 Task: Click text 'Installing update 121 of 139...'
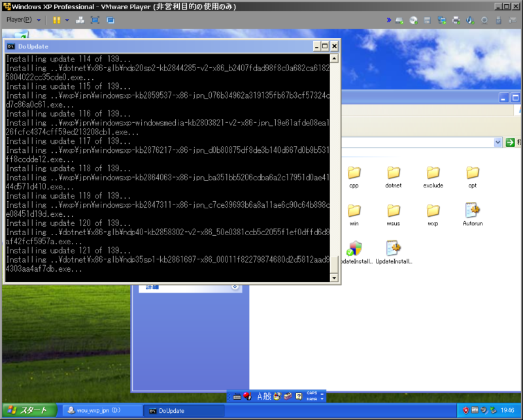(x=69, y=250)
